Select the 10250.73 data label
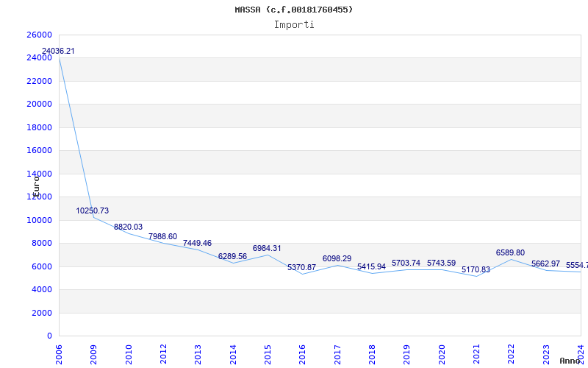 click(93, 210)
